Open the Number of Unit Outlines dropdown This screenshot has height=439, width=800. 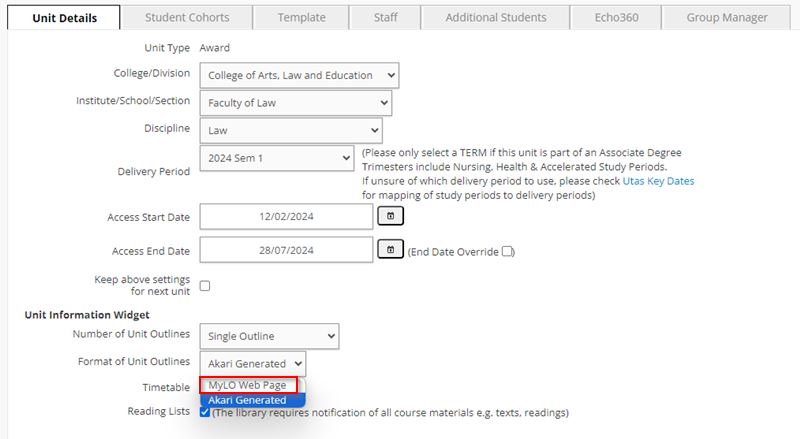tap(269, 336)
